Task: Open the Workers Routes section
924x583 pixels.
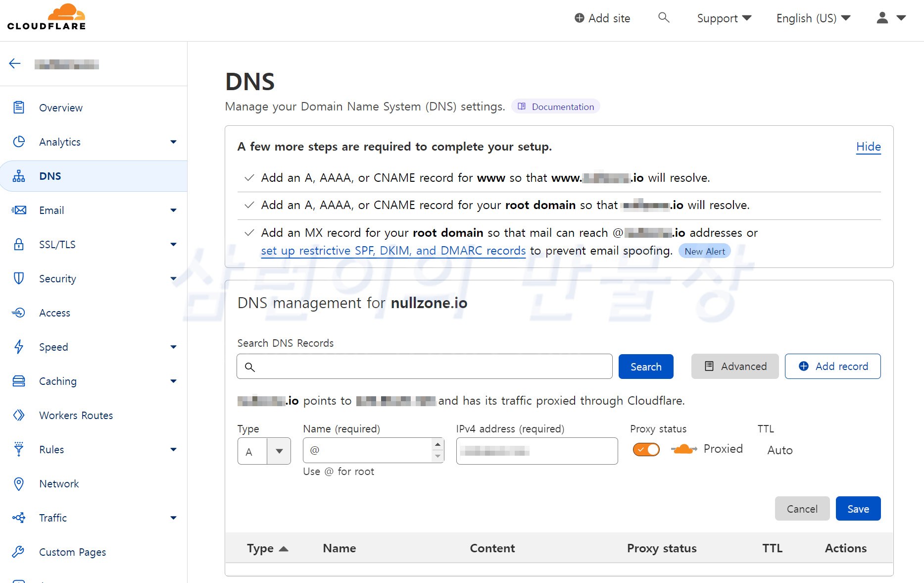Action: click(76, 415)
